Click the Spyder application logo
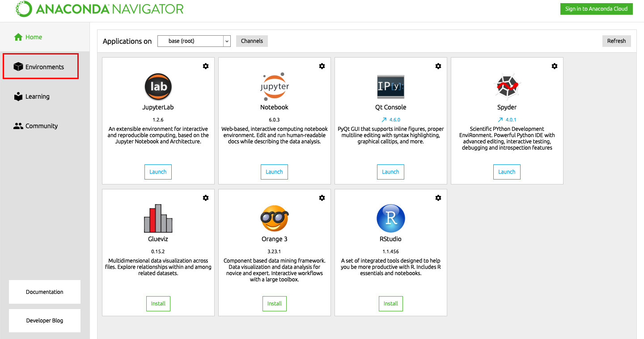 [507, 87]
